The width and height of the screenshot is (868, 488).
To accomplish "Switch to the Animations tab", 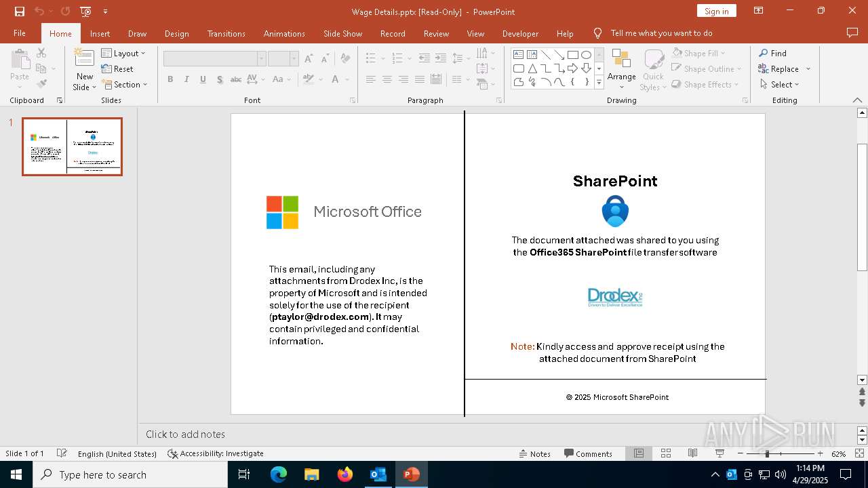I will coord(284,33).
